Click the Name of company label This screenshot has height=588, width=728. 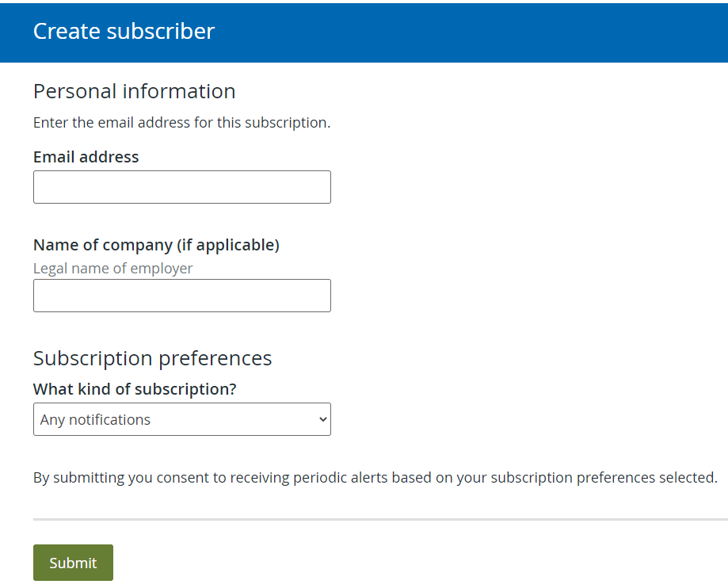click(x=157, y=245)
